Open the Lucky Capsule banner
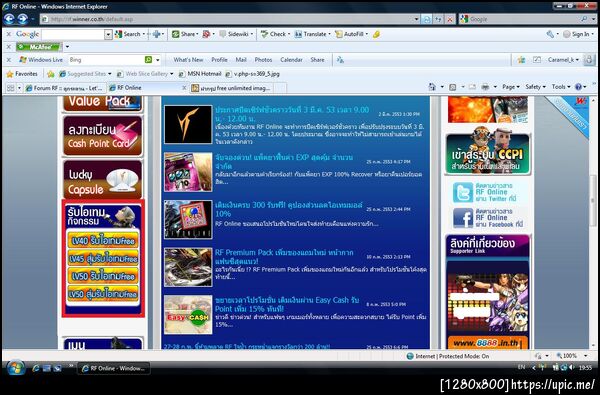The image size is (600, 395). 103,179
